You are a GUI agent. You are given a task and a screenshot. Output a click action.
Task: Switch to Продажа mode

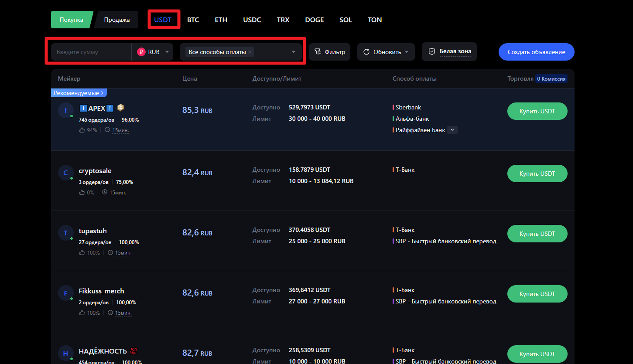pos(116,20)
